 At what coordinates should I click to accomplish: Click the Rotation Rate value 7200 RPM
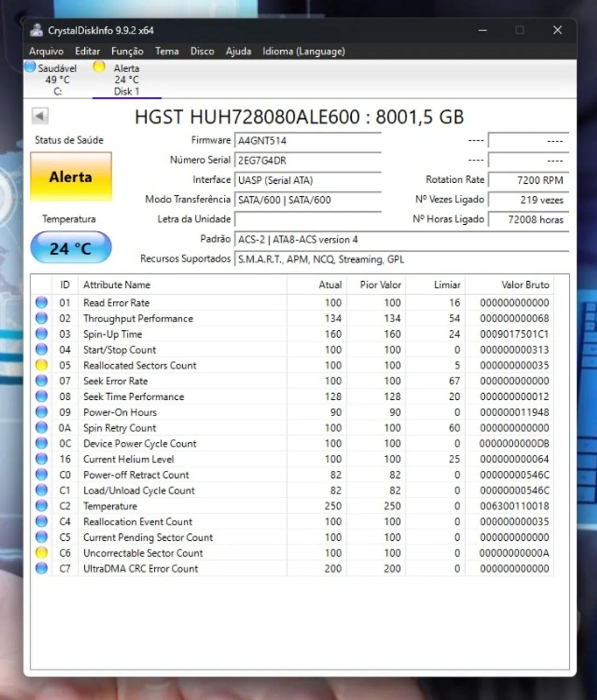point(529,180)
